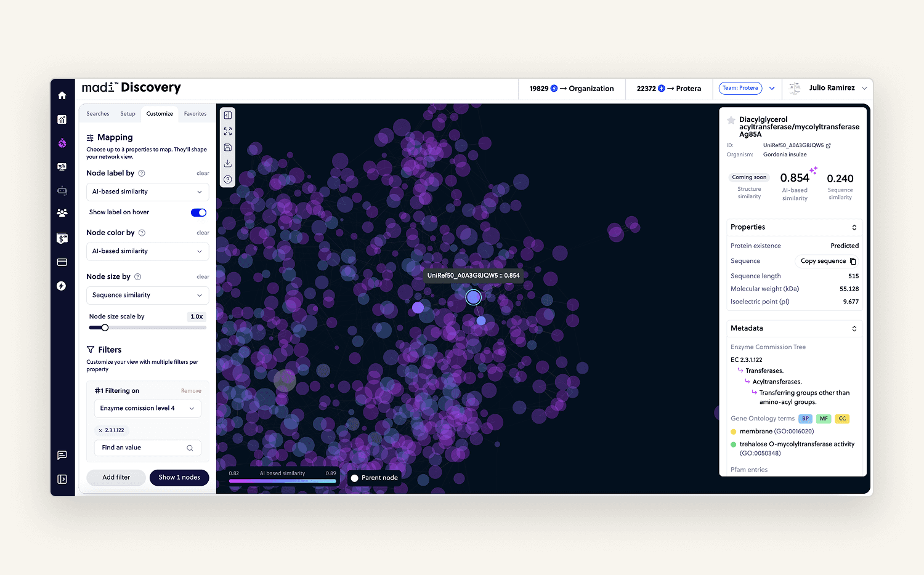Screen dimensions: 924x575
Task: Click the robot assistant sidebar icon
Action: [x=62, y=191]
